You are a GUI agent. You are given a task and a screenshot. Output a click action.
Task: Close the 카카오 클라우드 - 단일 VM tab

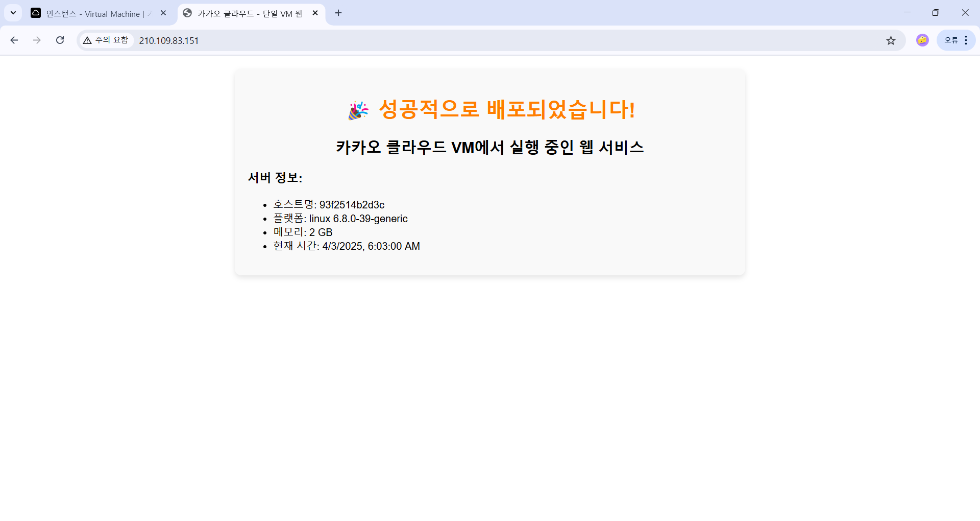coord(315,13)
